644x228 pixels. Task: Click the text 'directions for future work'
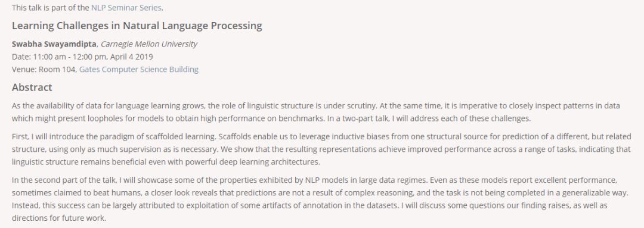(58, 218)
